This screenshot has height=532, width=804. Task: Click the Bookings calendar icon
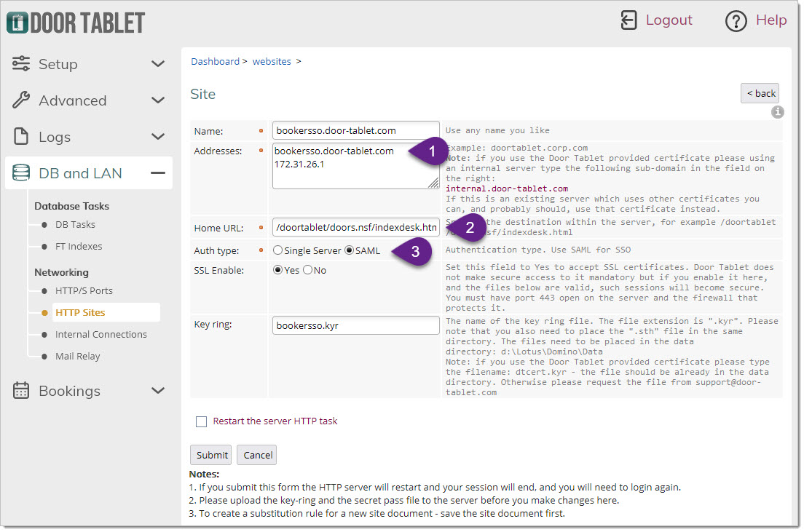[21, 391]
